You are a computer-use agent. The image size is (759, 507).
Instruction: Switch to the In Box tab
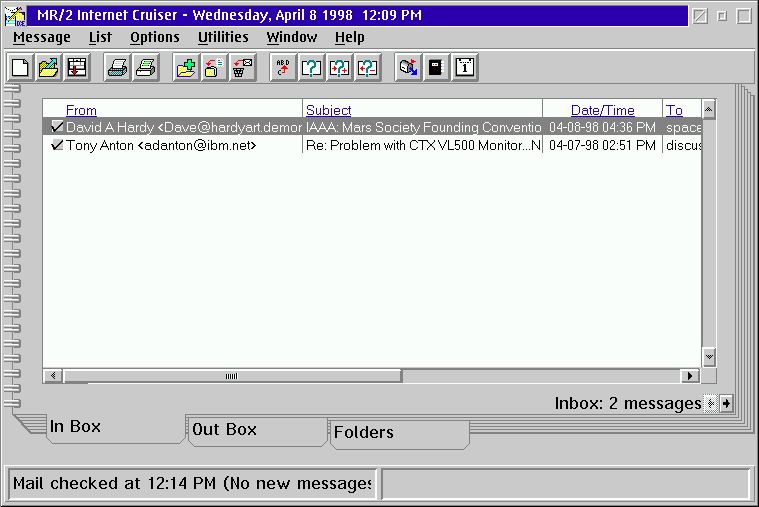tap(115, 428)
